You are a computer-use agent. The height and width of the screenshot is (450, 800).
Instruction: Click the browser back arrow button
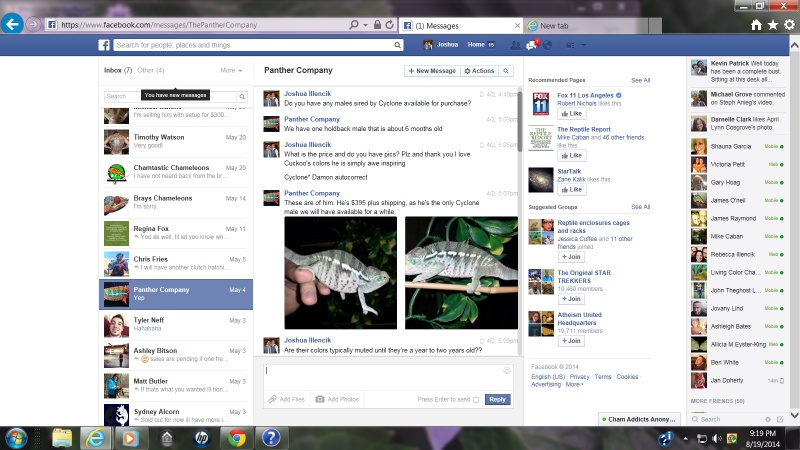tap(12, 24)
